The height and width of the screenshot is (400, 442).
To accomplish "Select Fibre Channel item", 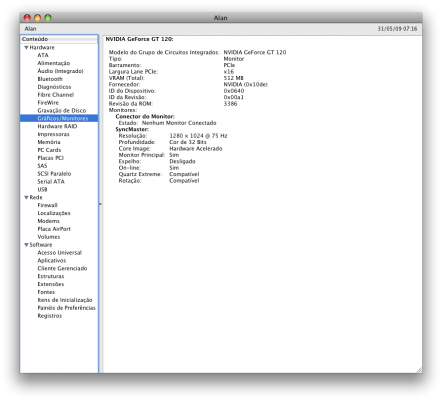I will click(x=56, y=95).
